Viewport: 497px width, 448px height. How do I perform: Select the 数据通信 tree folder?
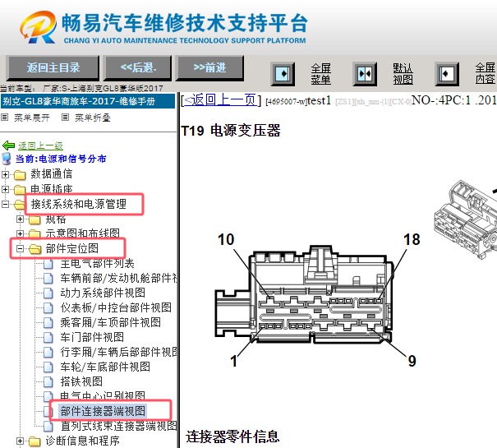(x=52, y=174)
